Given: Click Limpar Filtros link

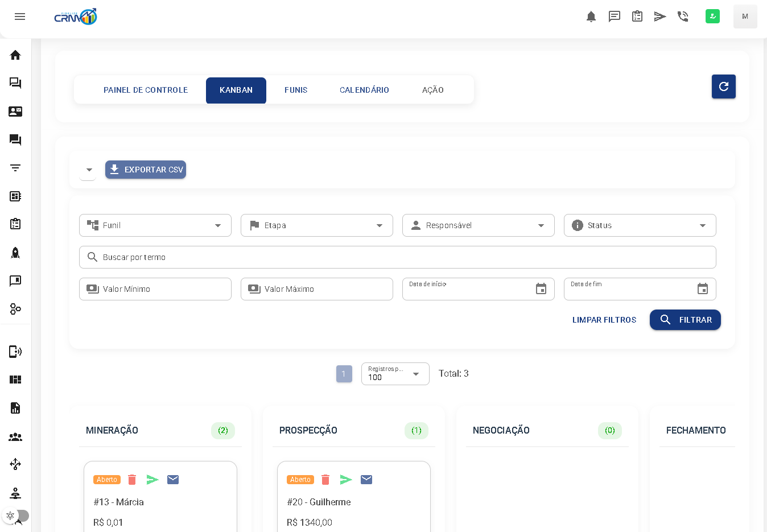Looking at the screenshot, I should [604, 320].
